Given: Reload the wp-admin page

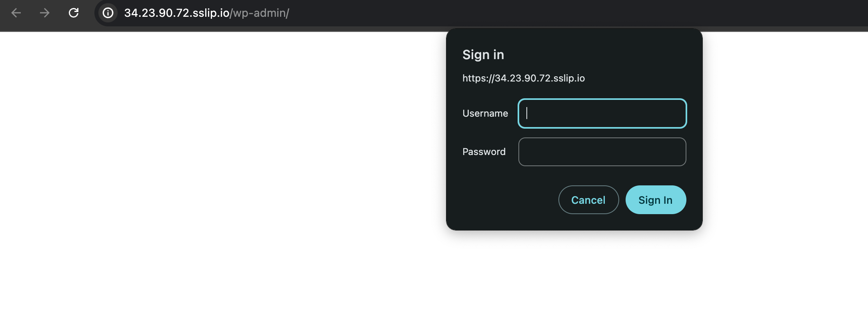Looking at the screenshot, I should (74, 13).
